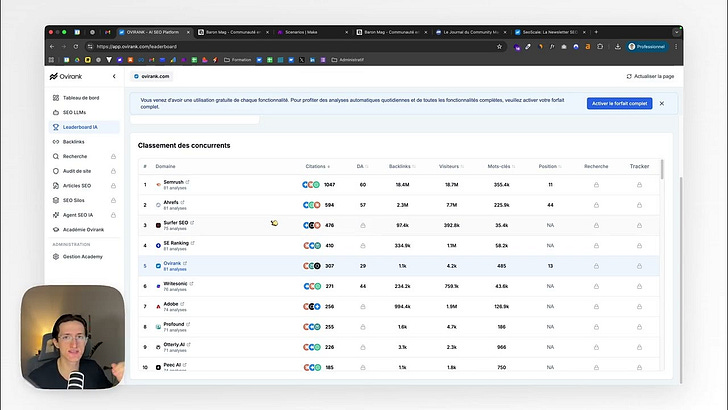This screenshot has width=728, height=410.
Task: Reload page in browser toolbar
Action: [x=76, y=46]
